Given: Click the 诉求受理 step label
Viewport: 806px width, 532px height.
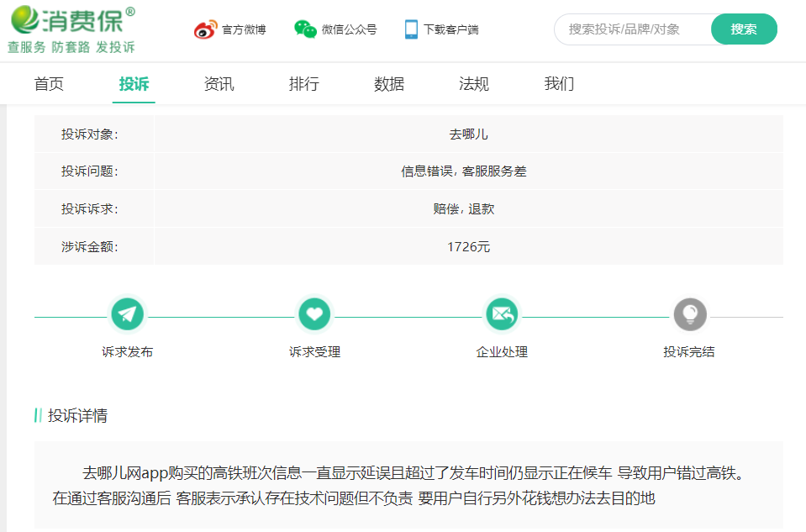Looking at the screenshot, I should pyautogui.click(x=314, y=352).
